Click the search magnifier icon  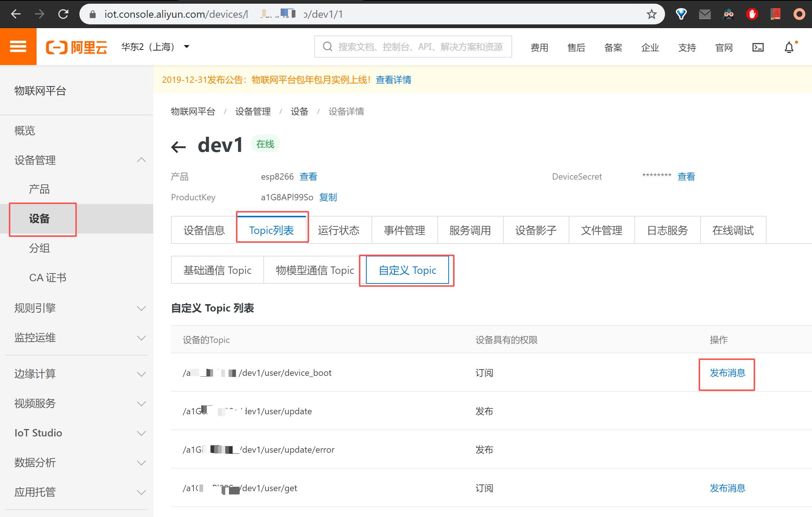327,46
